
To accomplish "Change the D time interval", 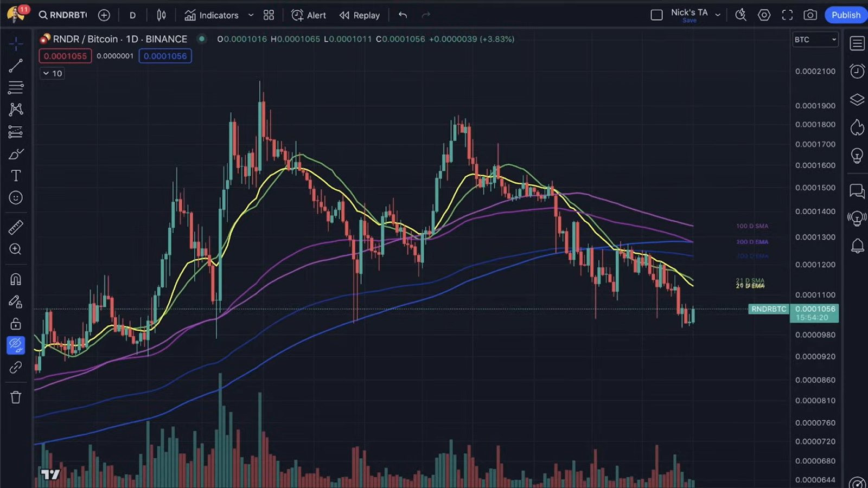I will 132,15.
